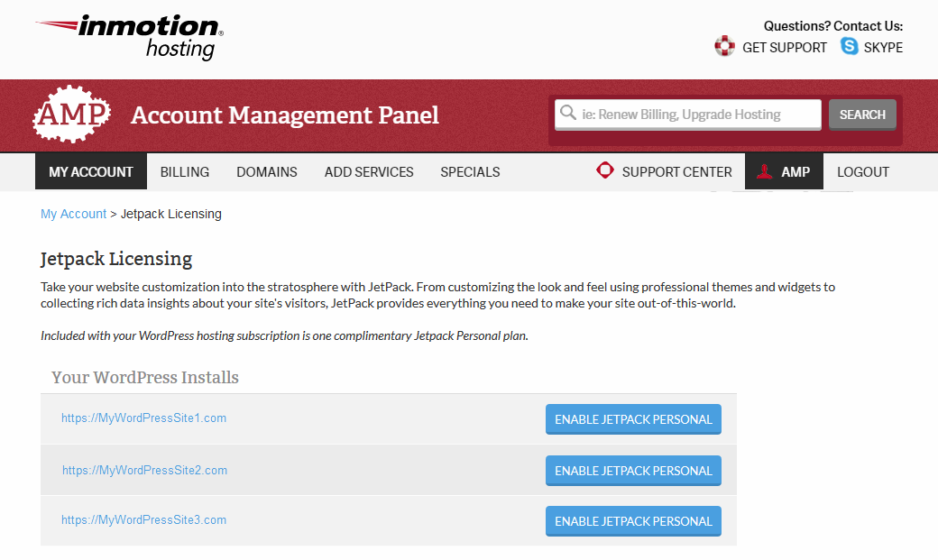Open the SPECIALS menu
The image size is (938, 560).
tap(470, 171)
